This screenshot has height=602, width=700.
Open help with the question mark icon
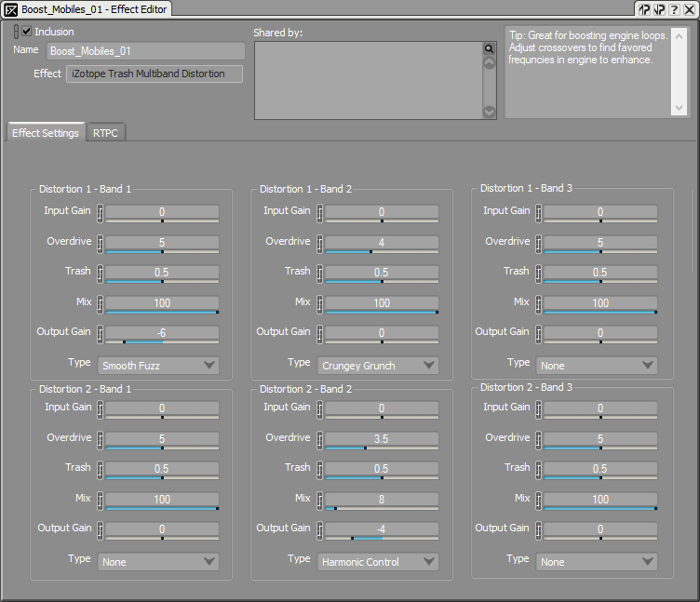(x=675, y=9)
